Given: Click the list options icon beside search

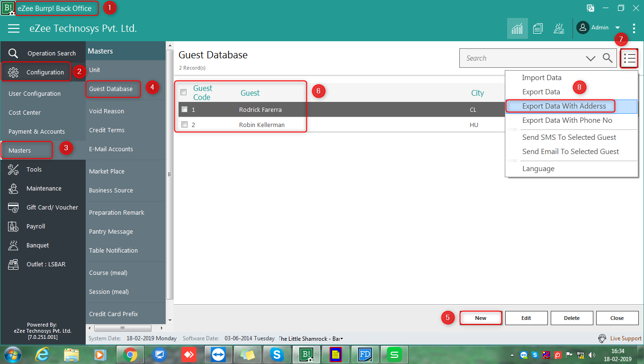Looking at the screenshot, I should [x=629, y=58].
